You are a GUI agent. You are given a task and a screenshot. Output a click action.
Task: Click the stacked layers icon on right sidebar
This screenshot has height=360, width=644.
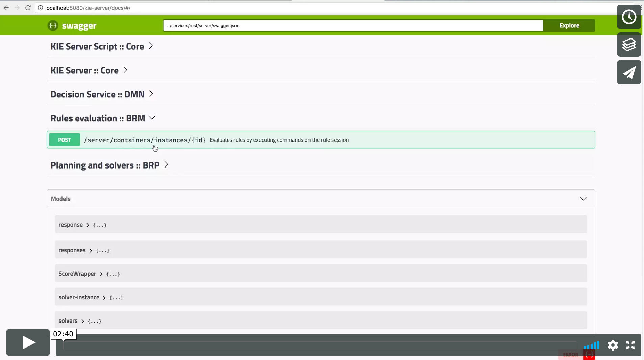[628, 45]
